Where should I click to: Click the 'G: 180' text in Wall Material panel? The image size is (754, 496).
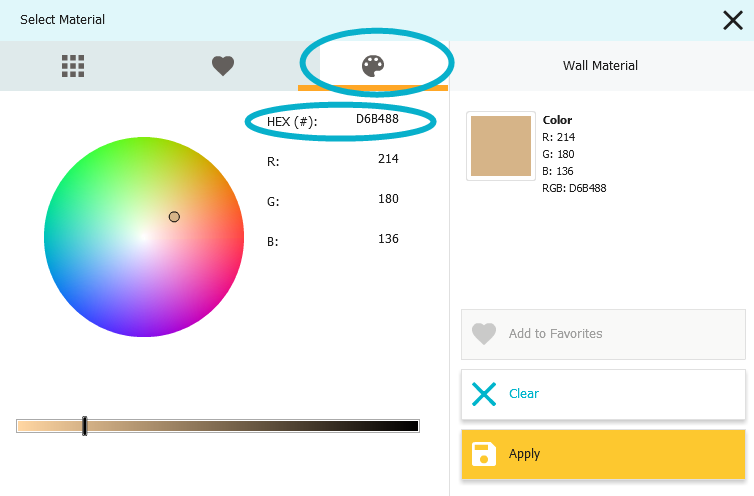click(x=558, y=154)
